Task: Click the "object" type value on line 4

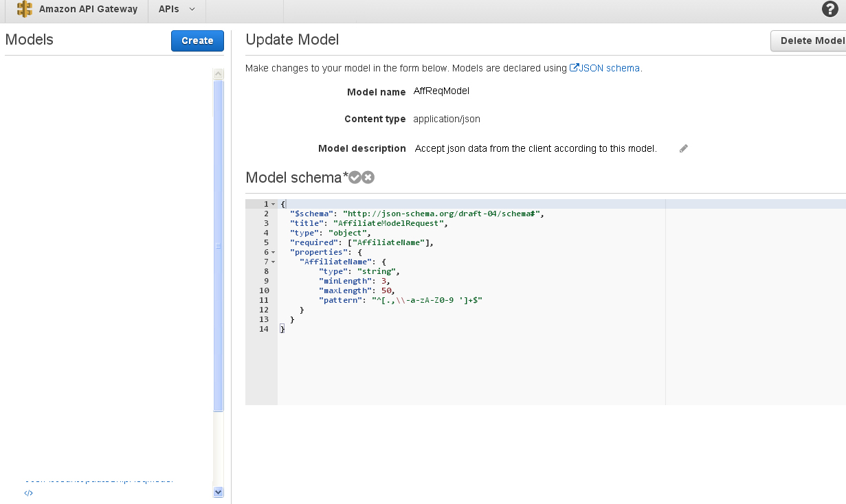Action: click(347, 233)
